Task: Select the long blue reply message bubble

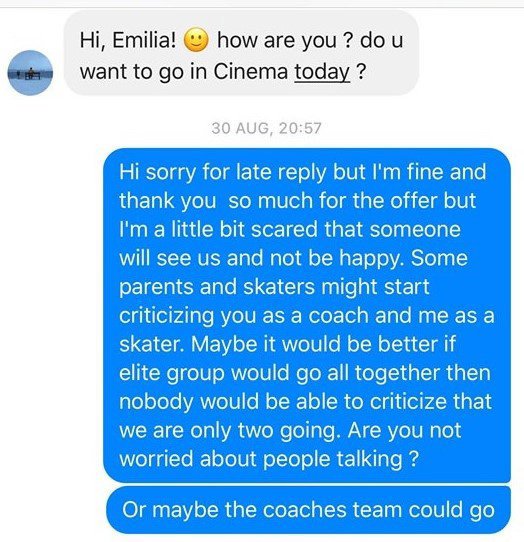Action: [307, 316]
